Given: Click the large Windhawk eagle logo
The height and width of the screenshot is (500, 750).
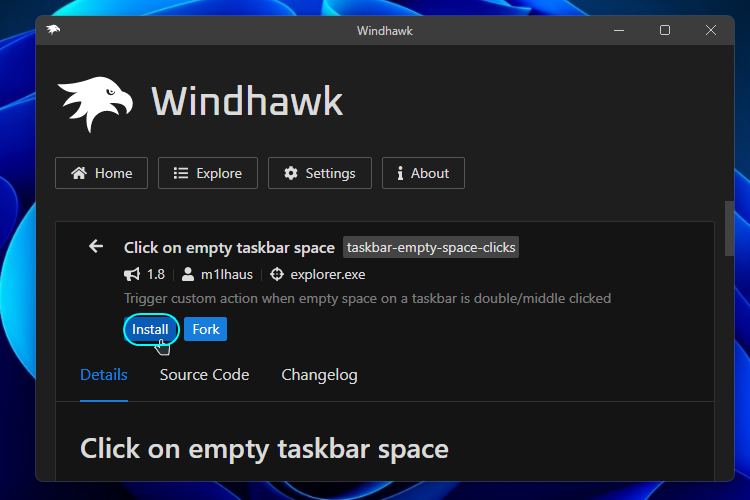Looking at the screenshot, I should (x=95, y=103).
